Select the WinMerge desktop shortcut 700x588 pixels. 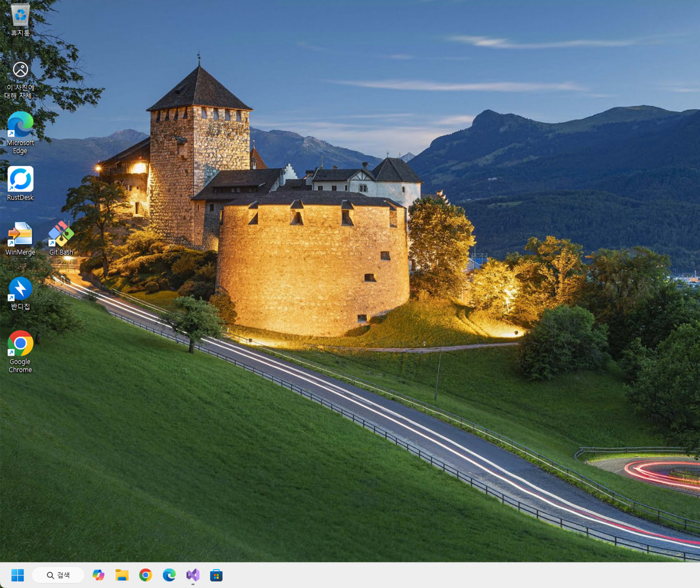[20, 234]
